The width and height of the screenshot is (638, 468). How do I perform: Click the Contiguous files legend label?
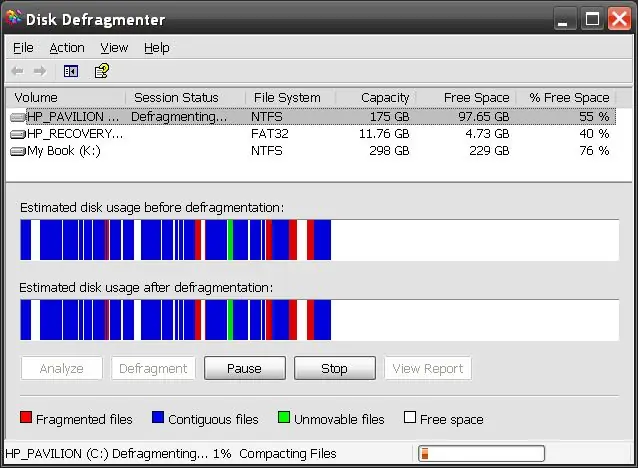213,419
